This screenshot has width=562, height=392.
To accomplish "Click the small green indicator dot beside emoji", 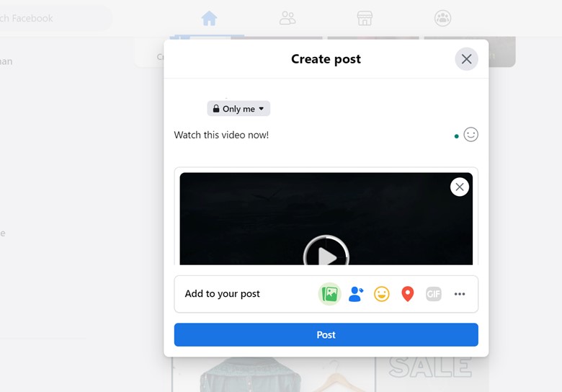I will 456,136.
